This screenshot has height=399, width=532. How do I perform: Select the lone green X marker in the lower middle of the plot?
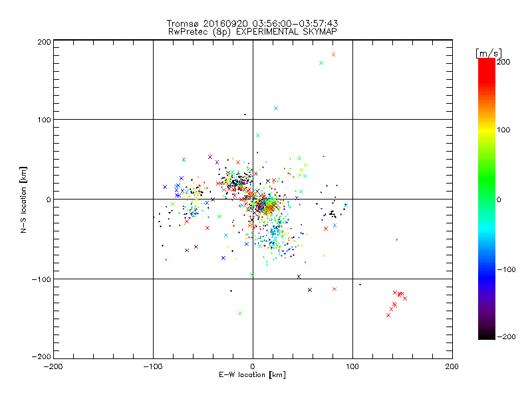pyautogui.click(x=240, y=313)
